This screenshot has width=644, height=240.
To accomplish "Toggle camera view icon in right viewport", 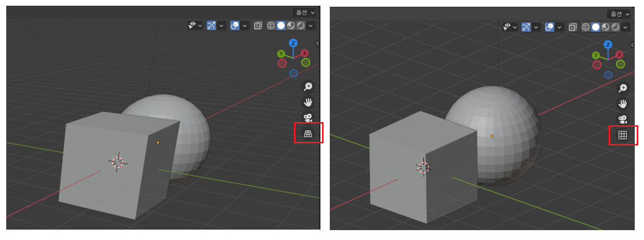I will [x=622, y=119].
